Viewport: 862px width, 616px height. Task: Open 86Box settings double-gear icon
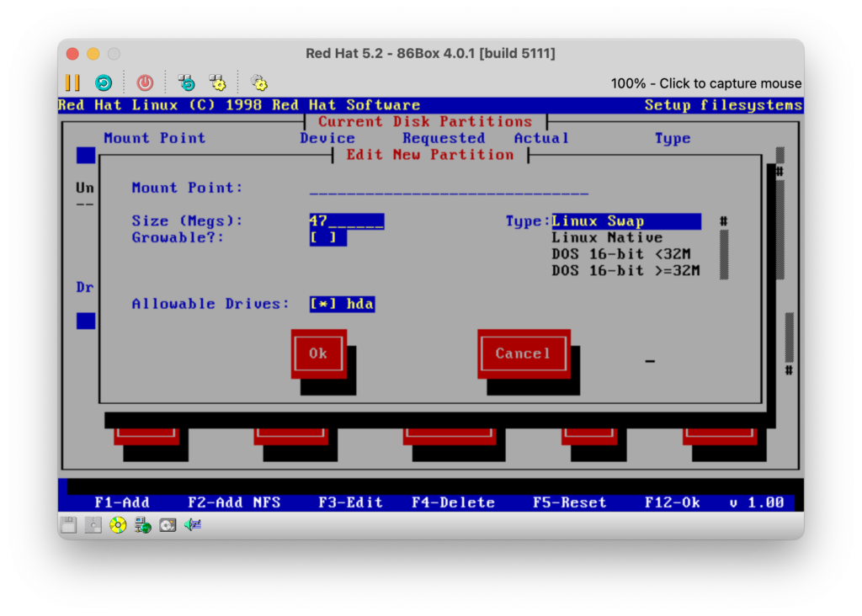[x=259, y=83]
